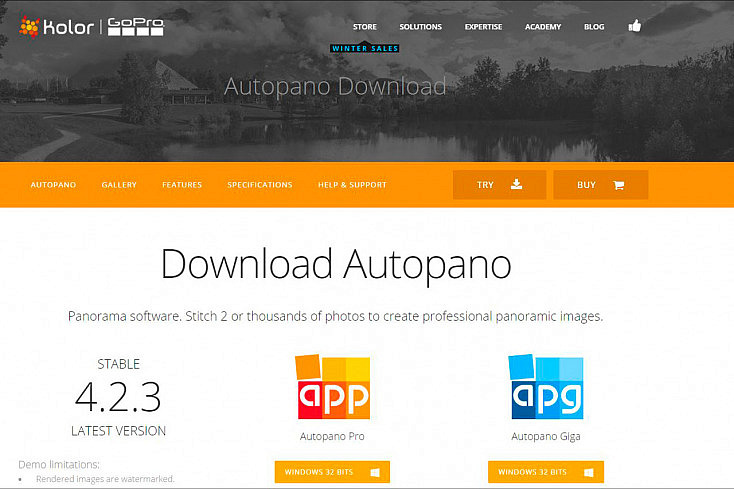Click the panorama software description line
The image size is (734, 489).
click(335, 316)
